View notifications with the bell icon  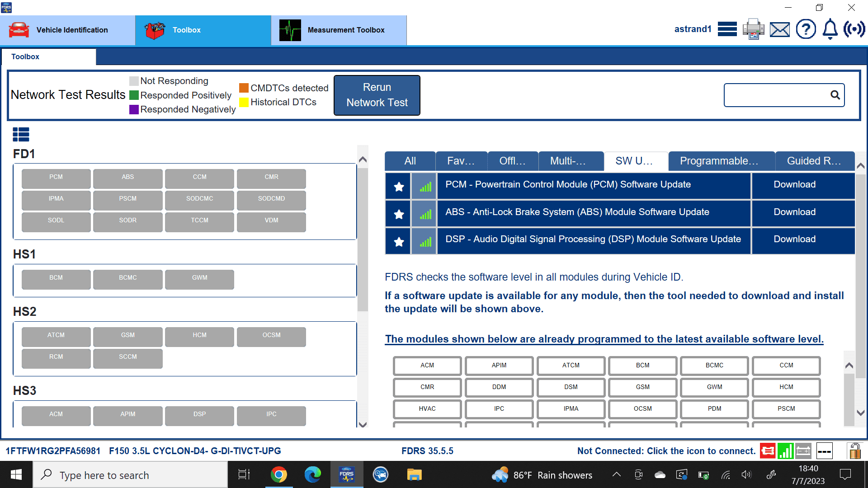(830, 29)
